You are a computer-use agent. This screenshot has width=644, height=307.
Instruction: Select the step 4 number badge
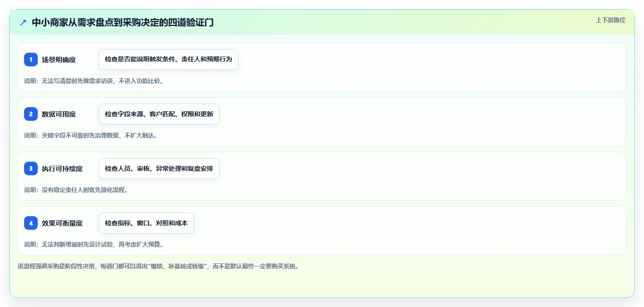[x=31, y=223]
